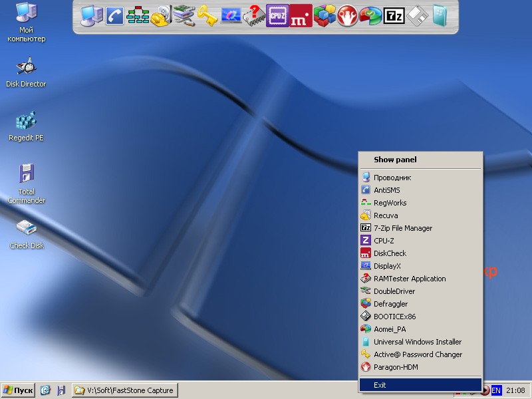Launch RAMTester chip icon with question mark
Viewport: 532px width, 399px height.
[x=254, y=15]
